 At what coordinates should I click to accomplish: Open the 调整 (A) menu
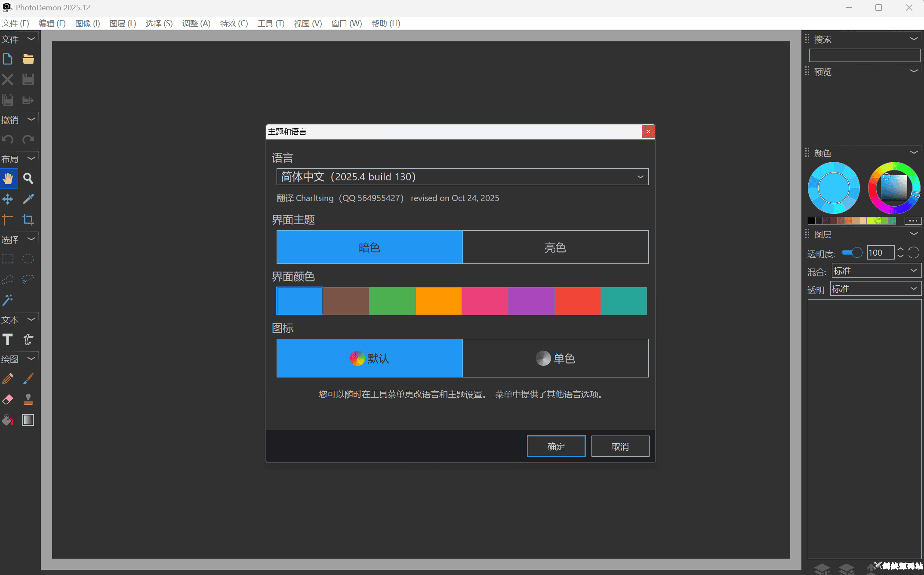(196, 23)
